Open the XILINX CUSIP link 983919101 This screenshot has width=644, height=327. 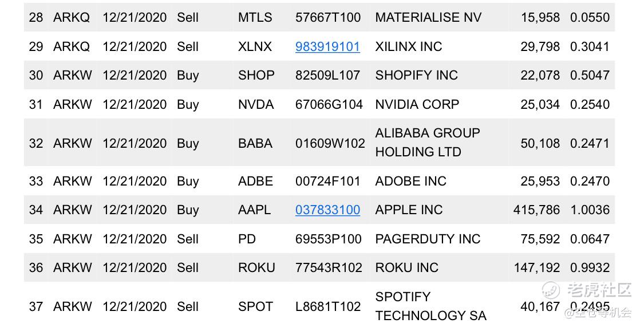coord(327,46)
